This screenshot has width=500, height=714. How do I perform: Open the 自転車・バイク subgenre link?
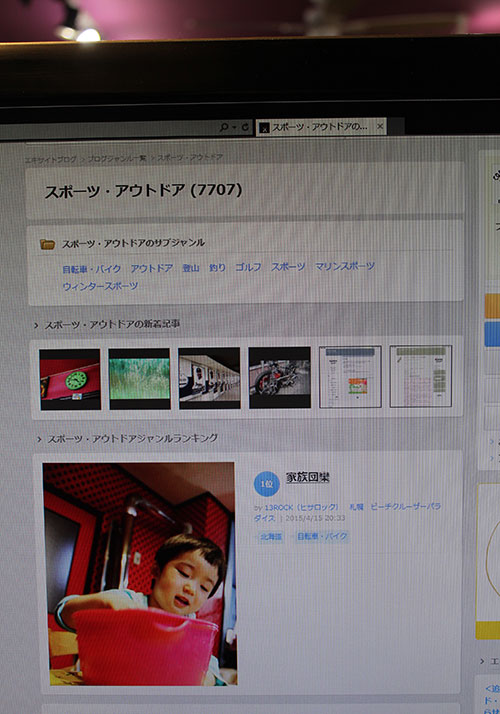(92, 269)
